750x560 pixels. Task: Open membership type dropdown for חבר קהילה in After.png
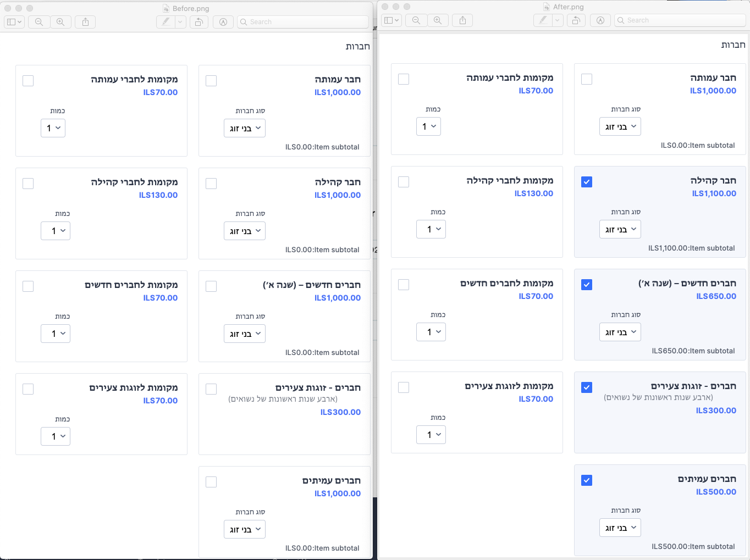(620, 229)
